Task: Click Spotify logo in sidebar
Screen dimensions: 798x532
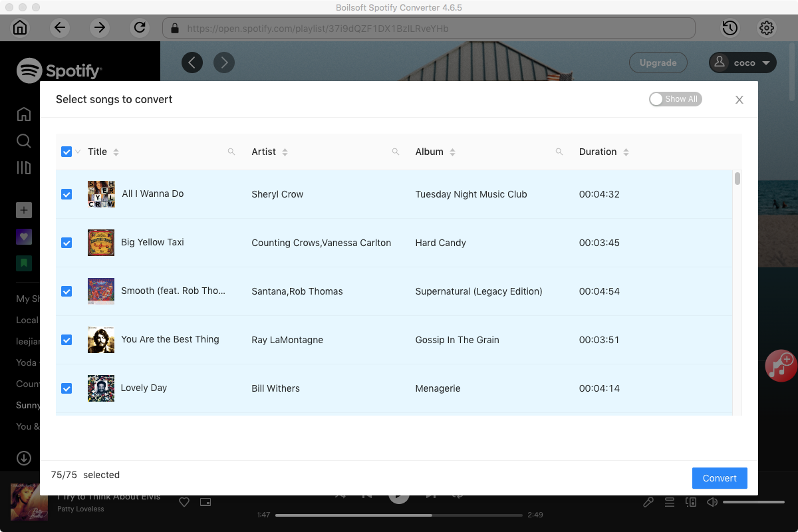Action: click(x=59, y=70)
